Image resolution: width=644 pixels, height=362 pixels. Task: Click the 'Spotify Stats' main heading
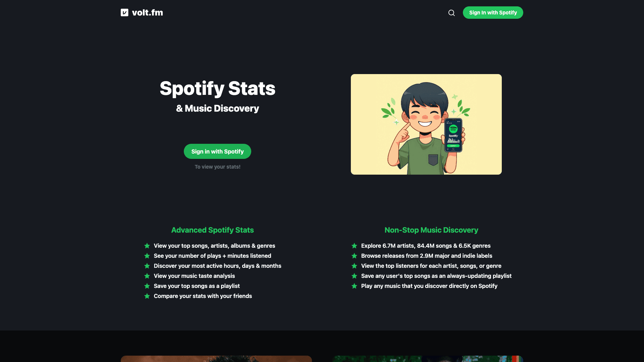coord(217,88)
